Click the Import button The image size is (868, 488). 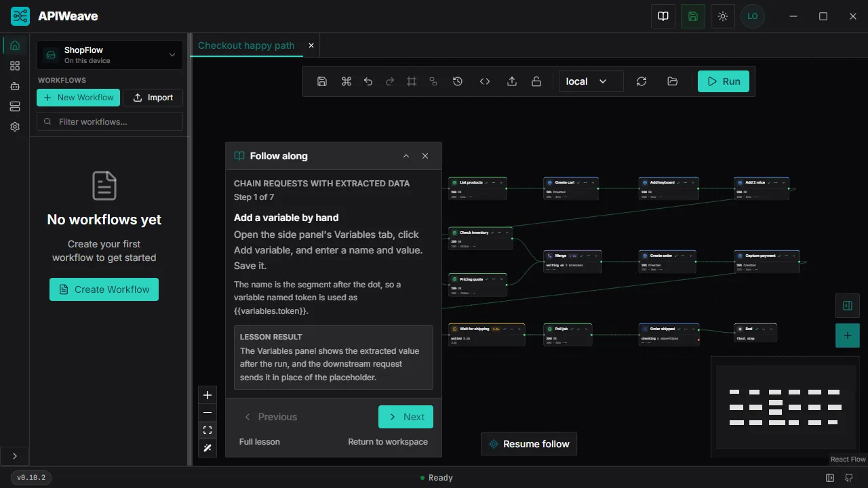point(153,98)
